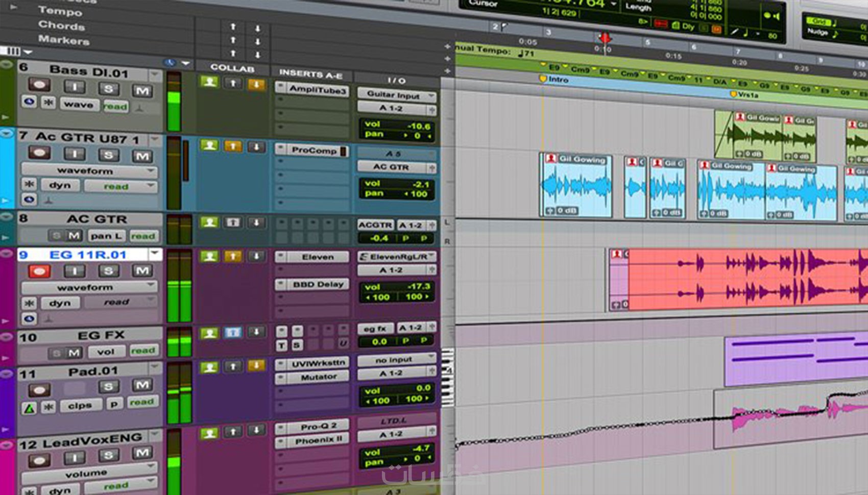Click the I/O column header
The height and width of the screenshot is (495, 868).
pos(396,80)
